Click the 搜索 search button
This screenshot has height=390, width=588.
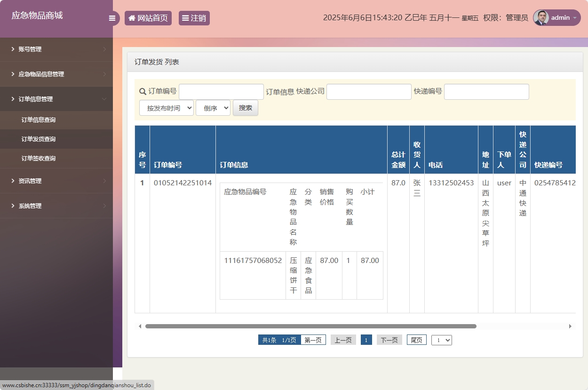point(245,107)
